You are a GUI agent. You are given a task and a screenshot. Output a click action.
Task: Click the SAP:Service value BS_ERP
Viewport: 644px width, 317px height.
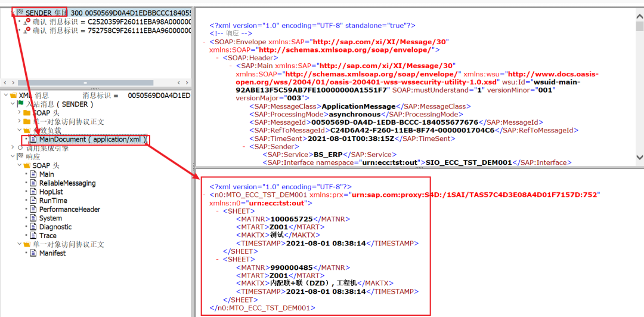point(328,155)
